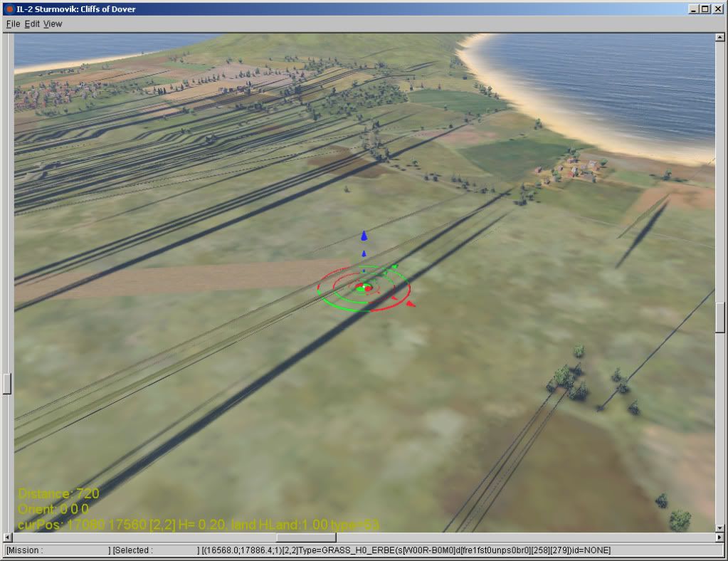This screenshot has width=728, height=561.
Task: Minimize the Cliffs of Dover window
Action: pyautogui.click(x=694, y=9)
